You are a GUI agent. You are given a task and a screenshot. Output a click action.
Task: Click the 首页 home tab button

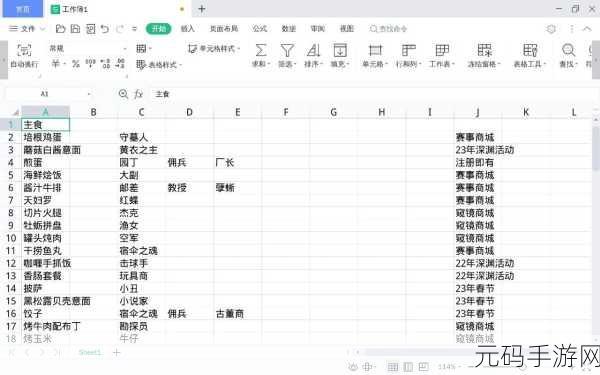(23, 9)
